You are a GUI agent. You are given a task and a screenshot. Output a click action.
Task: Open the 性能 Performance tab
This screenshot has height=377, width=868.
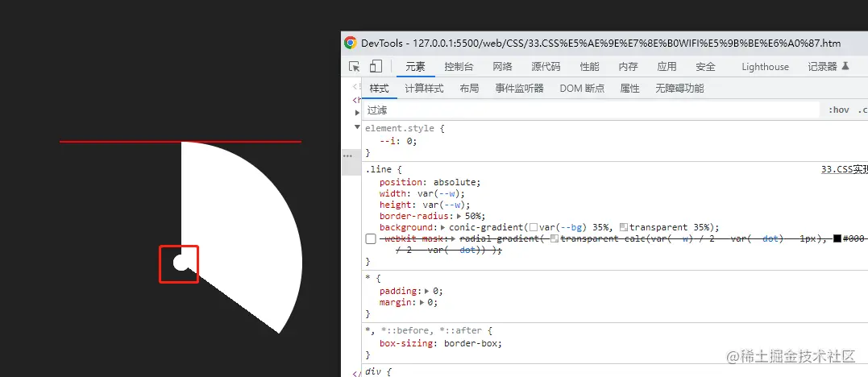coord(590,66)
